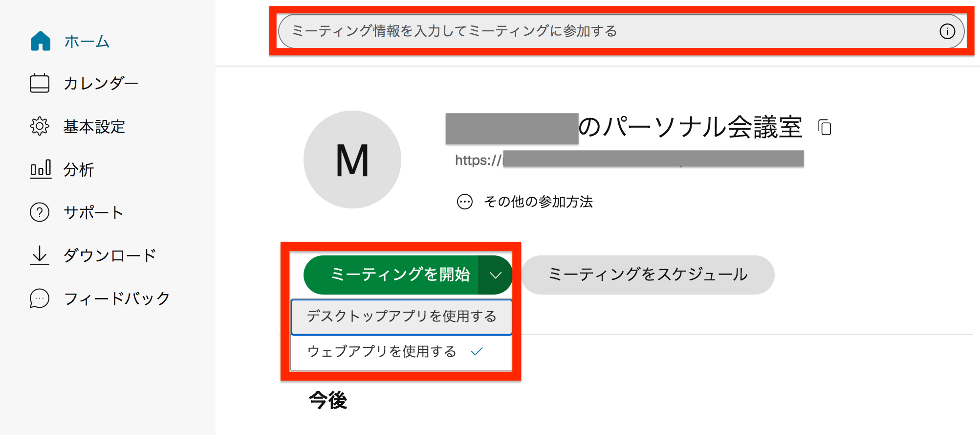Switch the checked app option to desktop
The width and height of the screenshot is (980, 435).
click(x=401, y=317)
